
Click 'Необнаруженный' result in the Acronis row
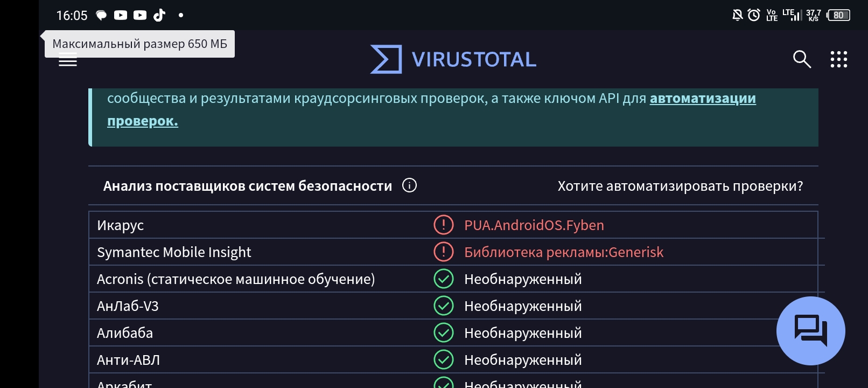[x=523, y=279]
